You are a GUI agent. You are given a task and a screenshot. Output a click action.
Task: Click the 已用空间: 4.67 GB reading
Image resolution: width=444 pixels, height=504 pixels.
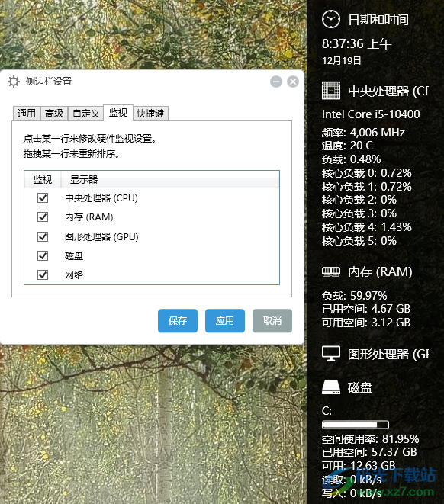tap(366, 309)
